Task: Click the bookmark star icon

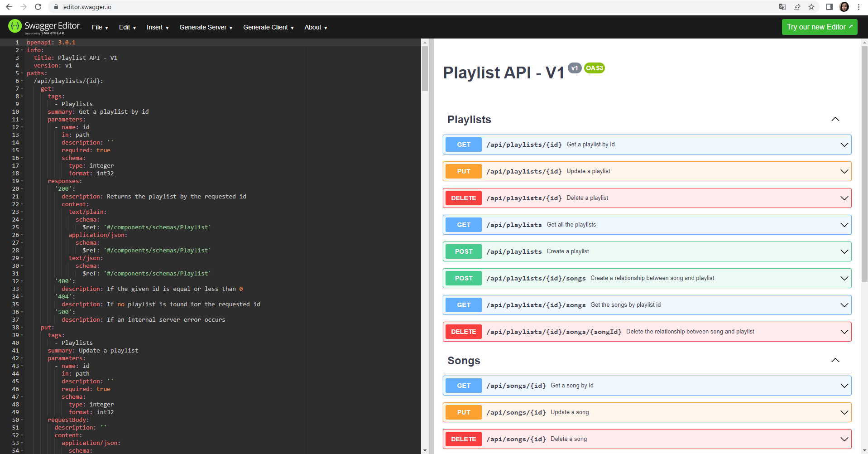Action: [811, 7]
